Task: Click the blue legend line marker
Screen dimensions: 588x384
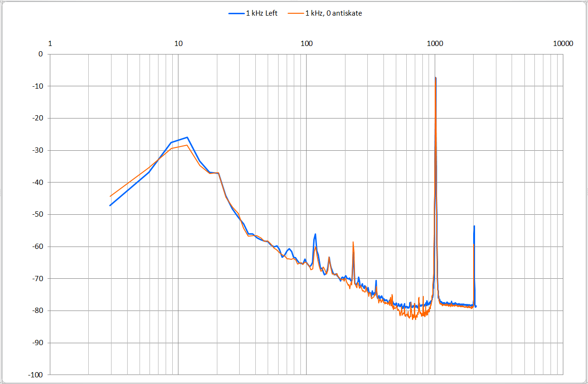Action: (236, 14)
